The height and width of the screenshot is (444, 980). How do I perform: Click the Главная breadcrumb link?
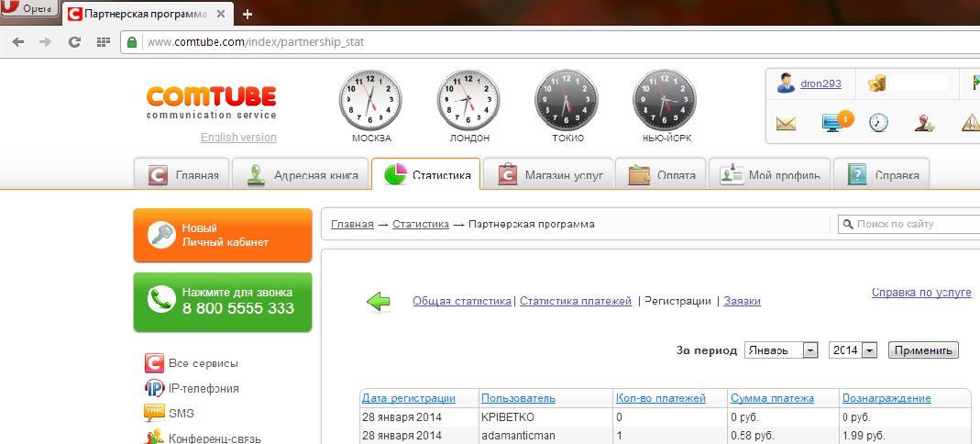[x=353, y=224]
